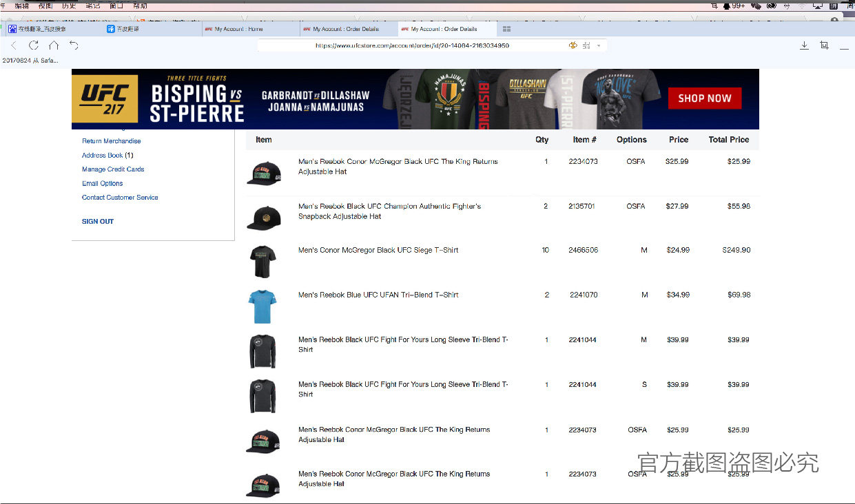This screenshot has height=504, width=855.
Task: Open the 窗口 menu
Action: pyautogui.click(x=116, y=5)
